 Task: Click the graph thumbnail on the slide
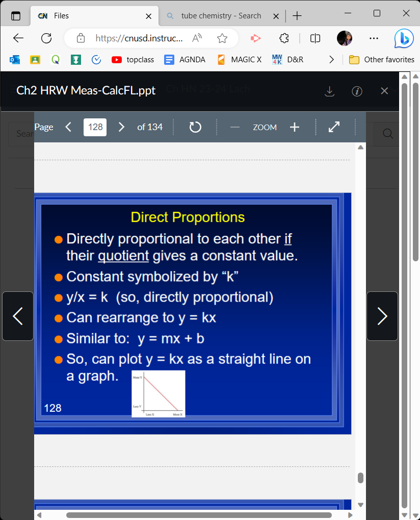pyautogui.click(x=159, y=393)
